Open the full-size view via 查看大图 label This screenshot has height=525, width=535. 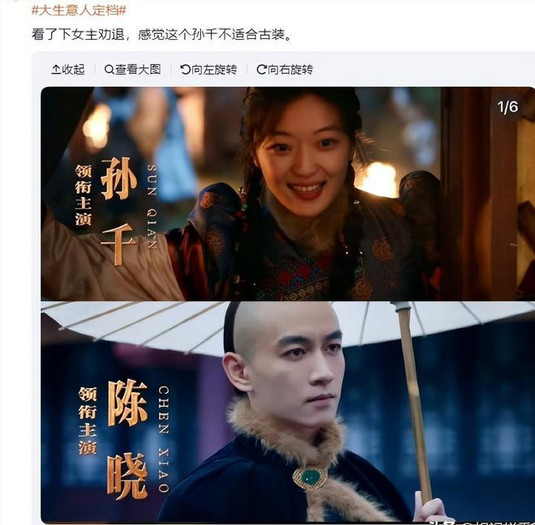coord(138,70)
